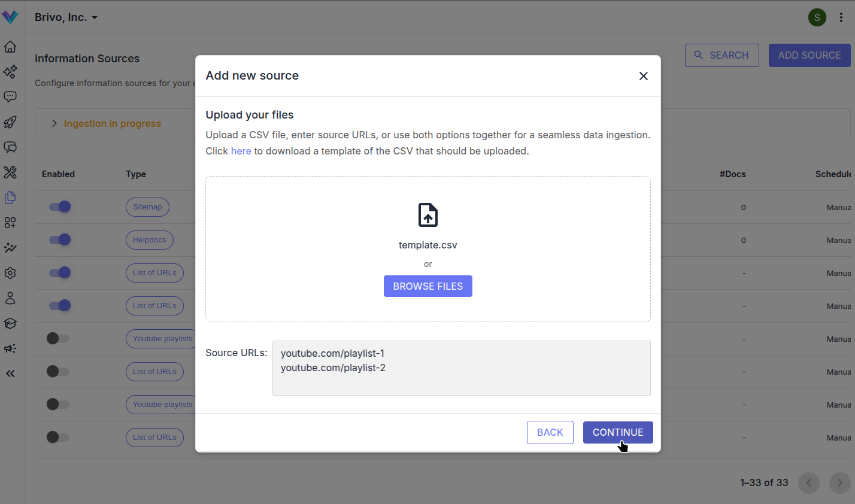Select the magic wand icon in the sidebar
Viewport: 855px width, 504px height.
click(x=10, y=248)
